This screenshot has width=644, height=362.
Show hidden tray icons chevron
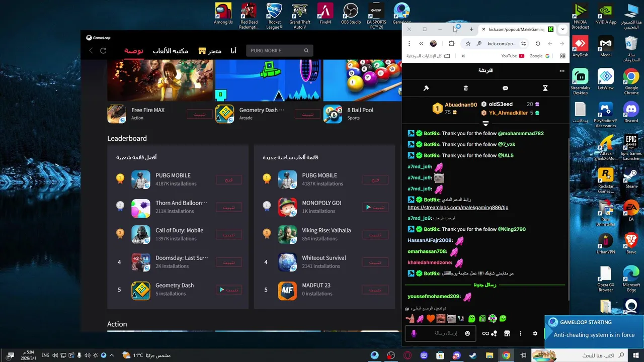coord(111,355)
